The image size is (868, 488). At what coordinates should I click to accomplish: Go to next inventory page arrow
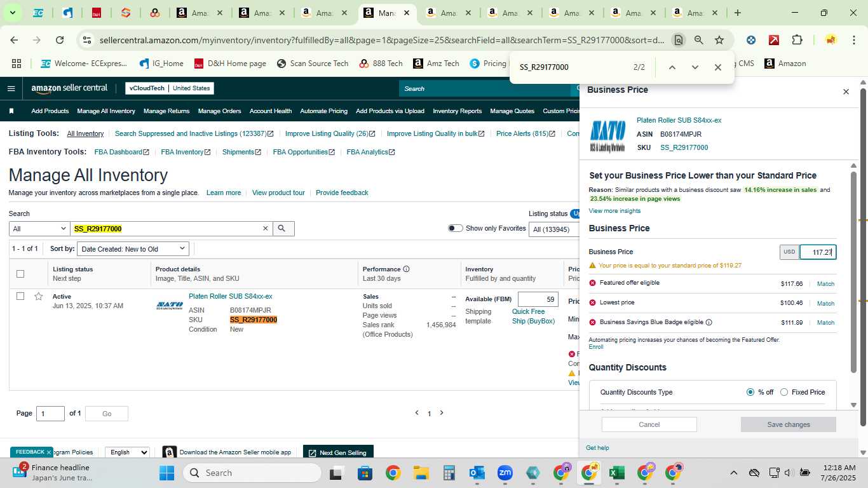[x=442, y=413]
